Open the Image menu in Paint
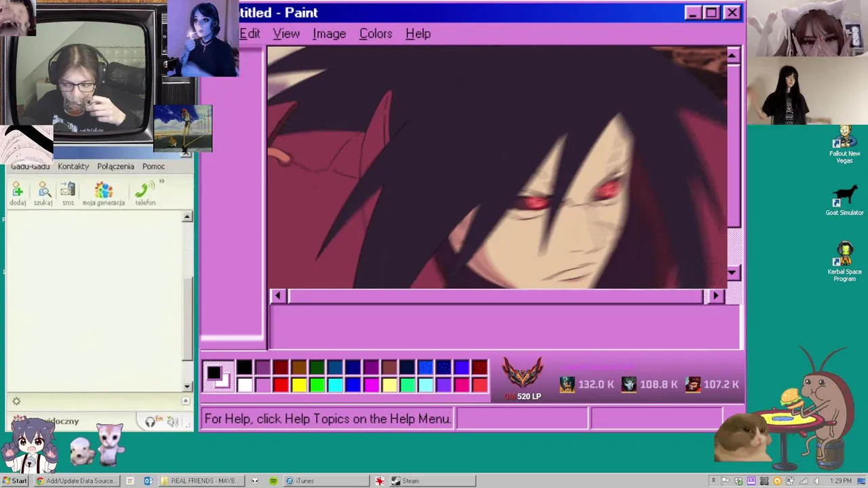The height and width of the screenshot is (488, 868). click(x=329, y=33)
